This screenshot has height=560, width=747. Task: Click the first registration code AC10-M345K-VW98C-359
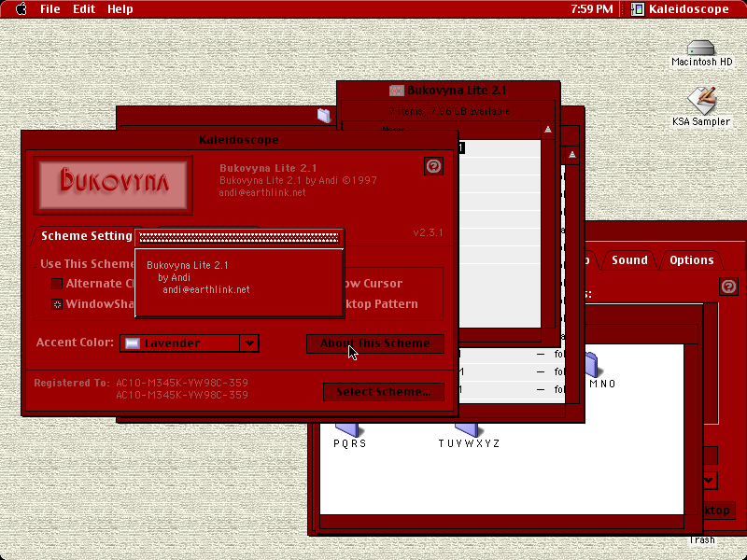click(182, 383)
